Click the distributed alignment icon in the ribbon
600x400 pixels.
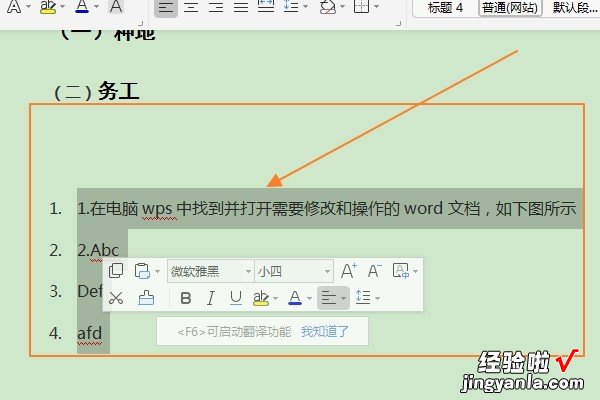click(x=266, y=6)
